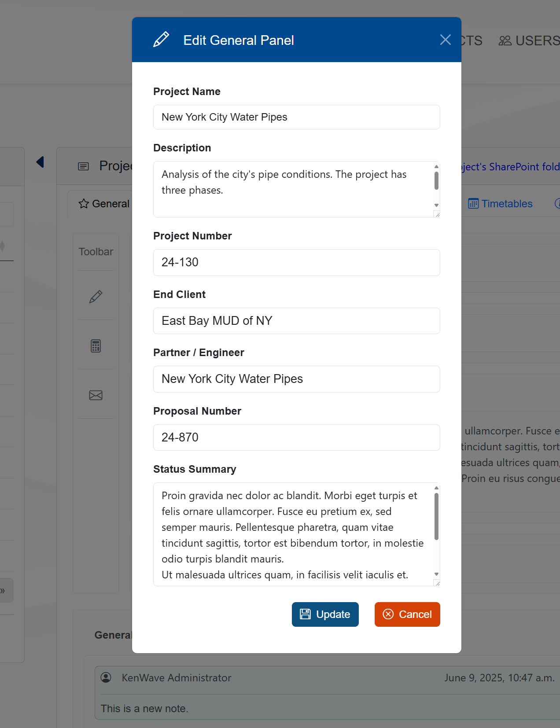Image resolution: width=560 pixels, height=728 pixels.
Task: Click the star icon beside General
Action: (84, 204)
